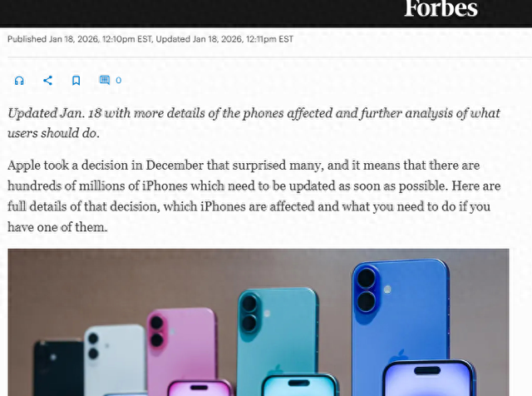Click the blue iPhone's camera lenses
532x396 pixels.
(367, 290)
